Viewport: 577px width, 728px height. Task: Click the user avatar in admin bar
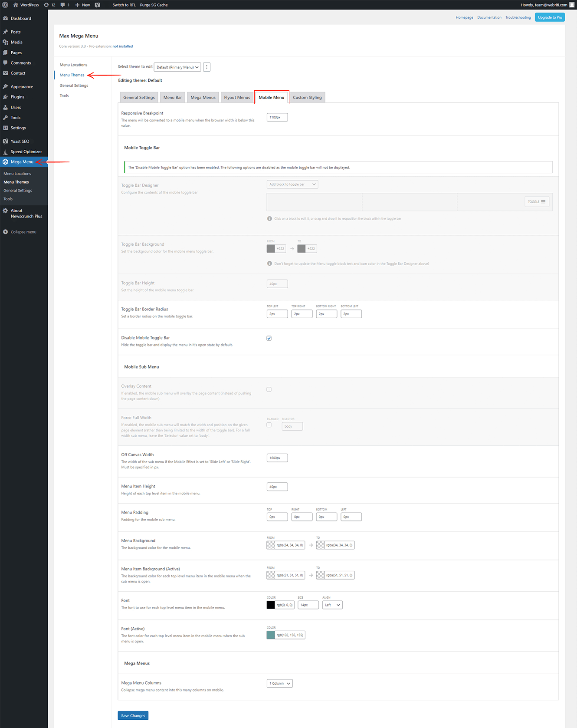click(572, 5)
